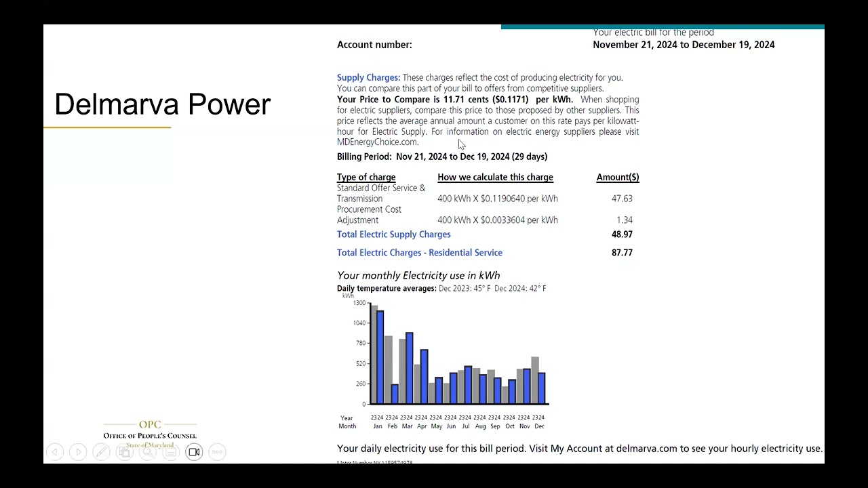Toggle the subtitles button
The height and width of the screenshot is (488, 868).
[171, 452]
